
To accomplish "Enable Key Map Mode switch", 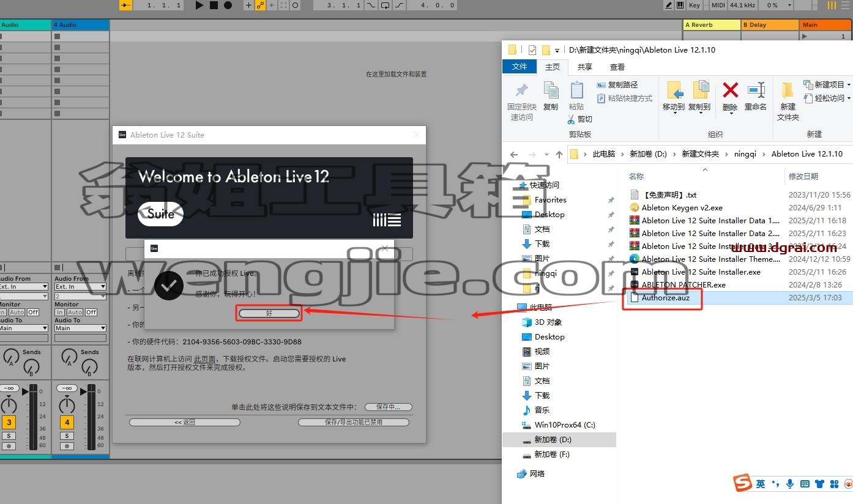I will tap(695, 5).
